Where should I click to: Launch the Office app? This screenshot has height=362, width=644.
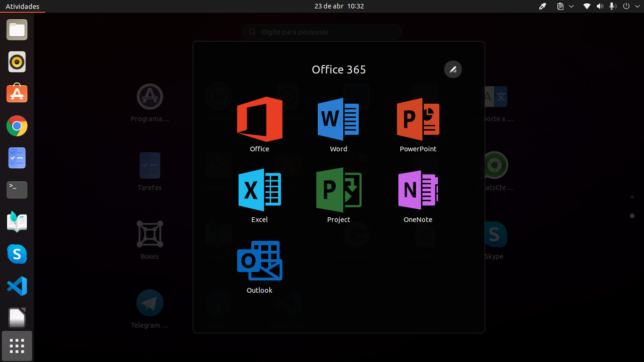(x=259, y=120)
